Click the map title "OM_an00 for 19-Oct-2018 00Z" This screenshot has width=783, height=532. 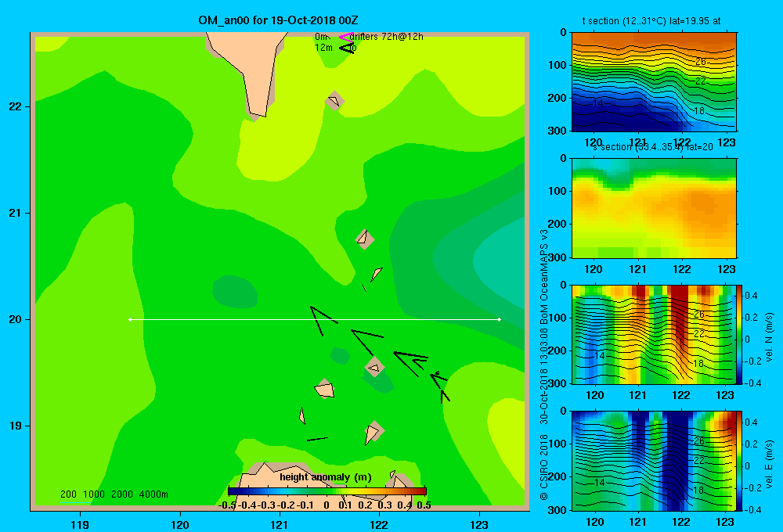(x=278, y=20)
